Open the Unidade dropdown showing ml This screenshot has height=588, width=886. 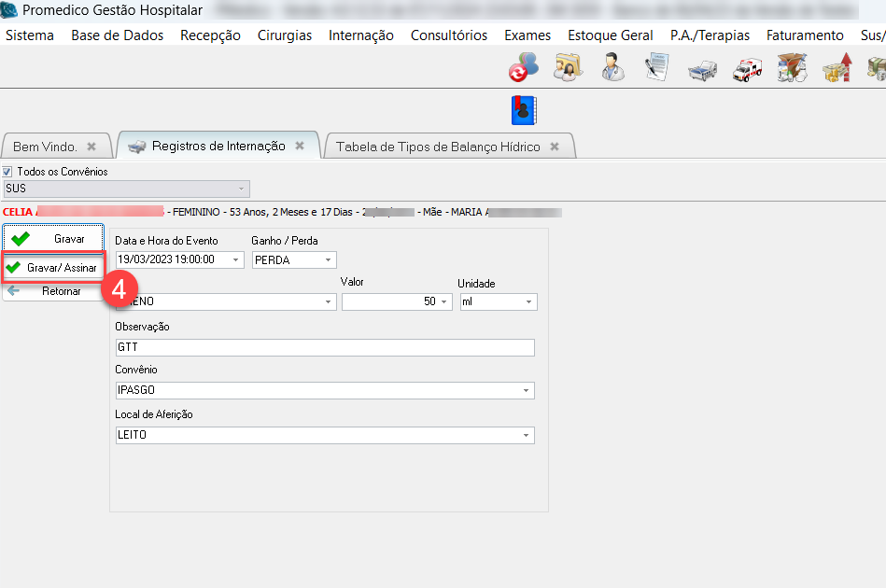pyautogui.click(x=529, y=302)
